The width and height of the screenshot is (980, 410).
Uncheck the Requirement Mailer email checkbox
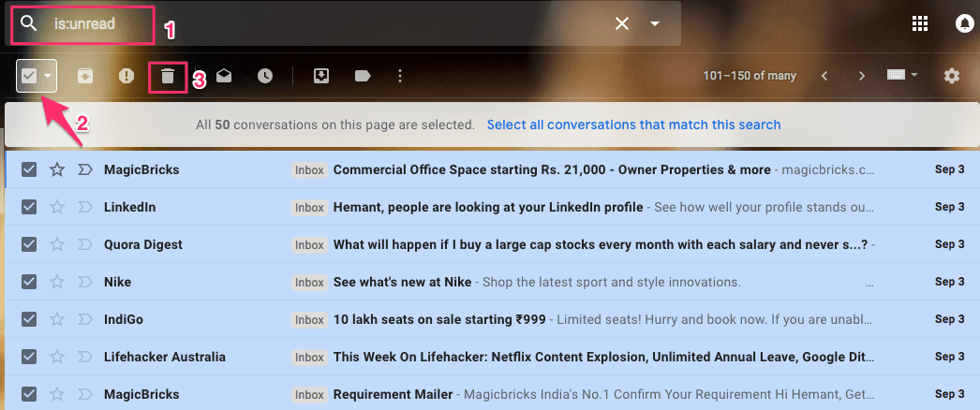[x=29, y=394]
